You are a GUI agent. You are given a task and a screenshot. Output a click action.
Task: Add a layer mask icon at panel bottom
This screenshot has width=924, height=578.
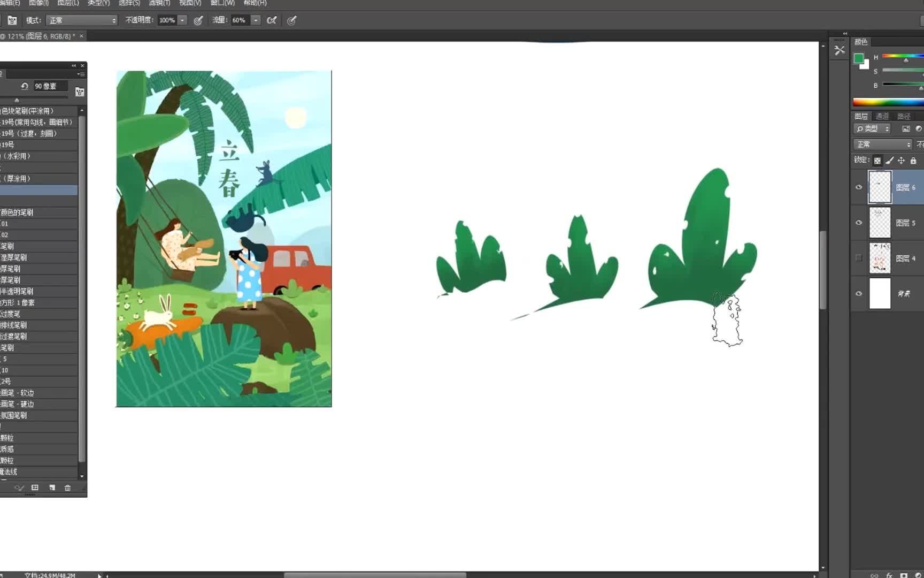point(904,575)
